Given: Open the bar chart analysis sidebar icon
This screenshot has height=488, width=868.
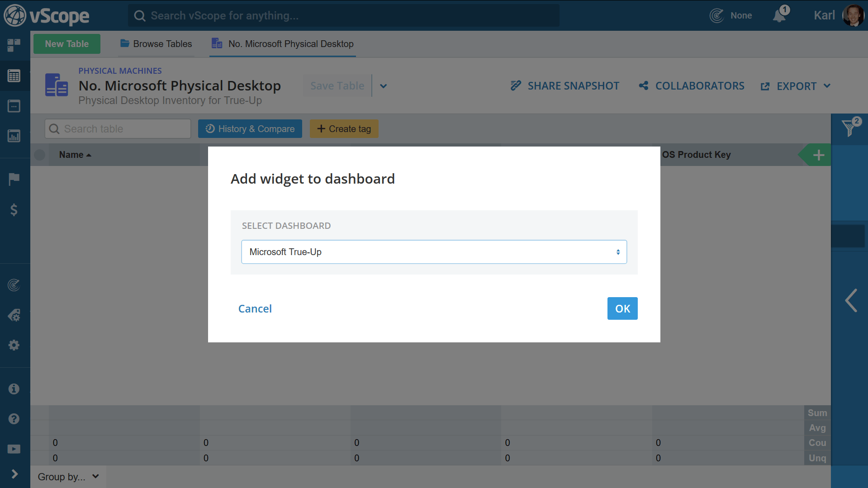Looking at the screenshot, I should [14, 136].
